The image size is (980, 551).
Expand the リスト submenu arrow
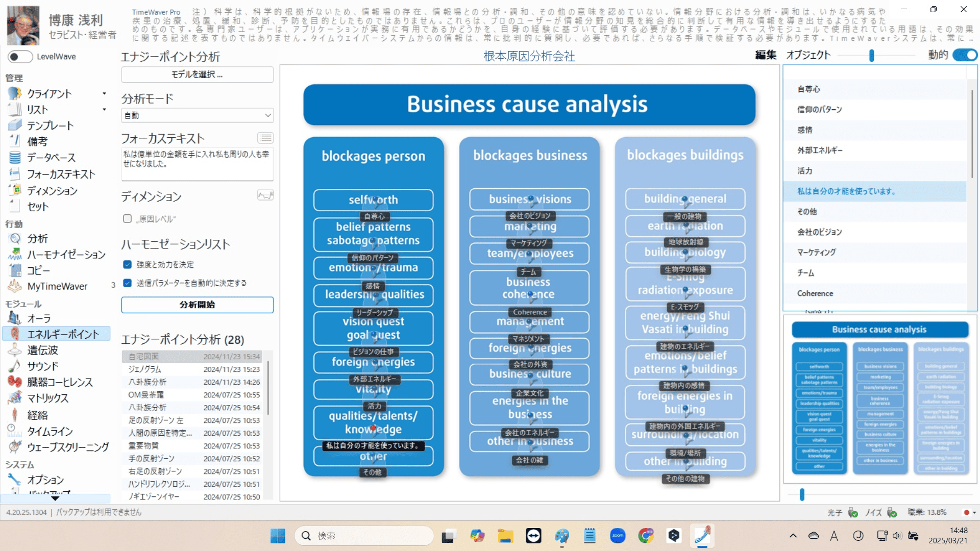pyautogui.click(x=104, y=109)
